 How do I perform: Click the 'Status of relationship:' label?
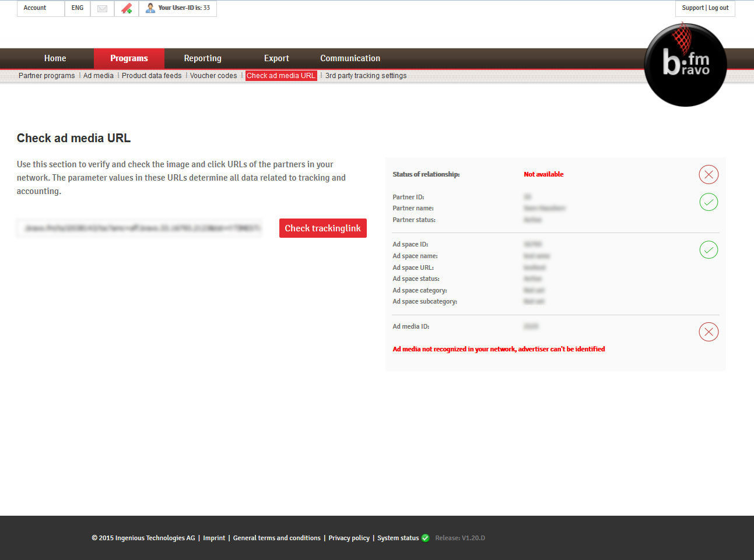tap(426, 174)
